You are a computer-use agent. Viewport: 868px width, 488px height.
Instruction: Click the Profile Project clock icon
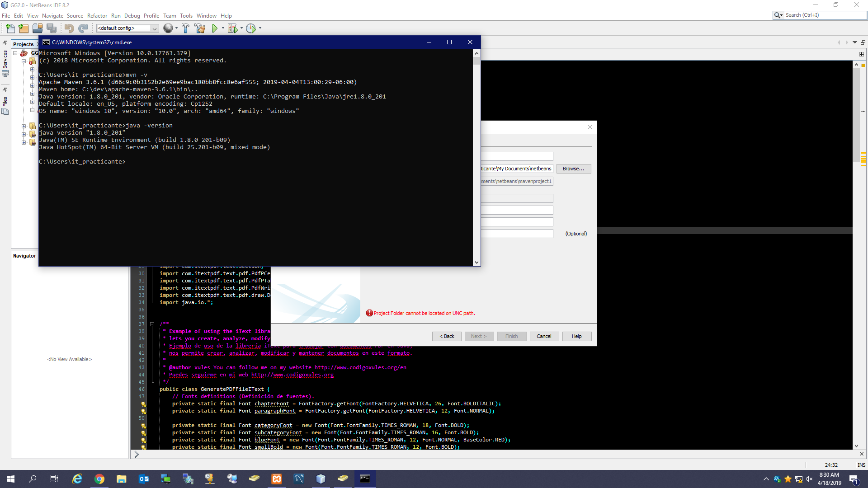click(x=251, y=28)
